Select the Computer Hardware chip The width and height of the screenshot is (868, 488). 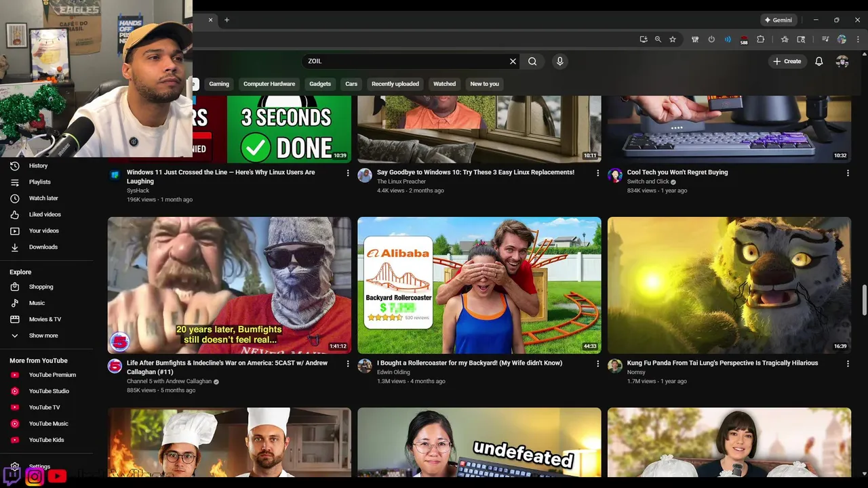click(269, 84)
